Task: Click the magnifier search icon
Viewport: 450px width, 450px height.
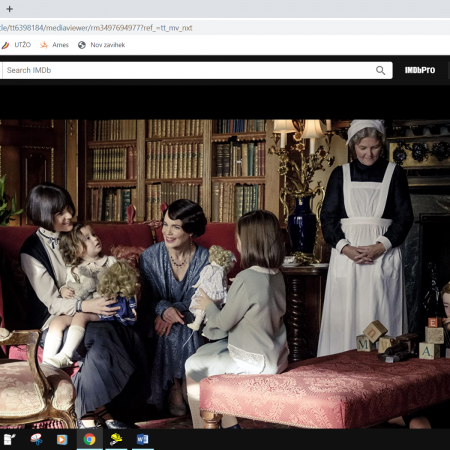Action: point(380,70)
